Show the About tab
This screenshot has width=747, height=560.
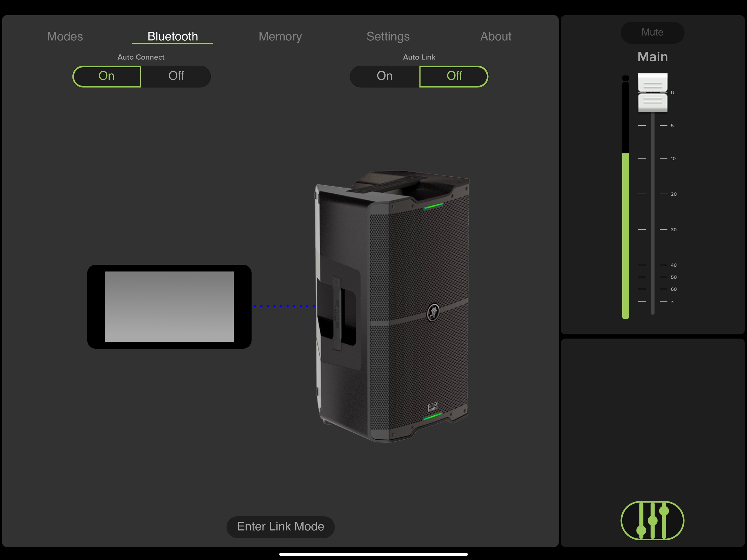point(496,36)
